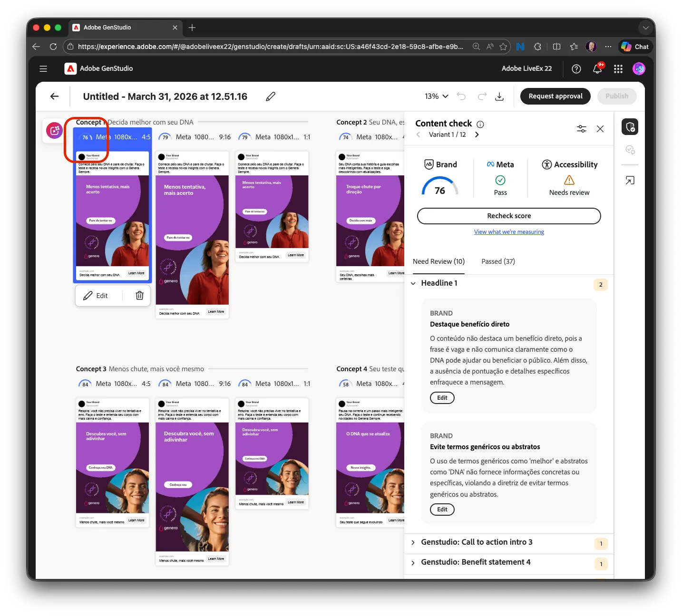Open the View what we're measuring link
Viewport: 682px width, 616px height.
509,232
